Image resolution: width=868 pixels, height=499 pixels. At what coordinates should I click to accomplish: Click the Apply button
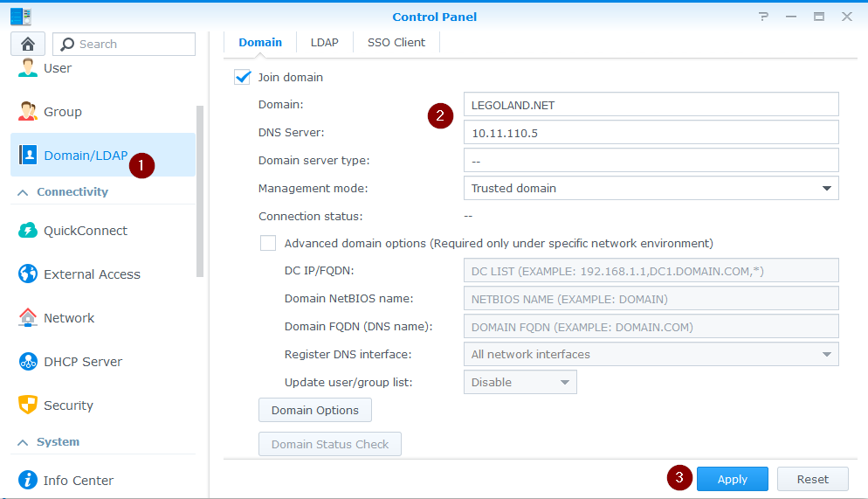[732, 479]
